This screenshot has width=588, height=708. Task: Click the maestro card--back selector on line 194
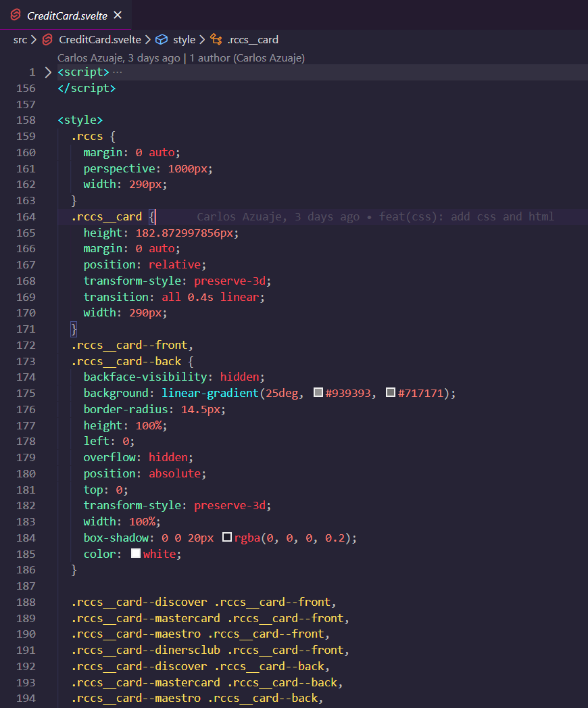click(x=197, y=699)
